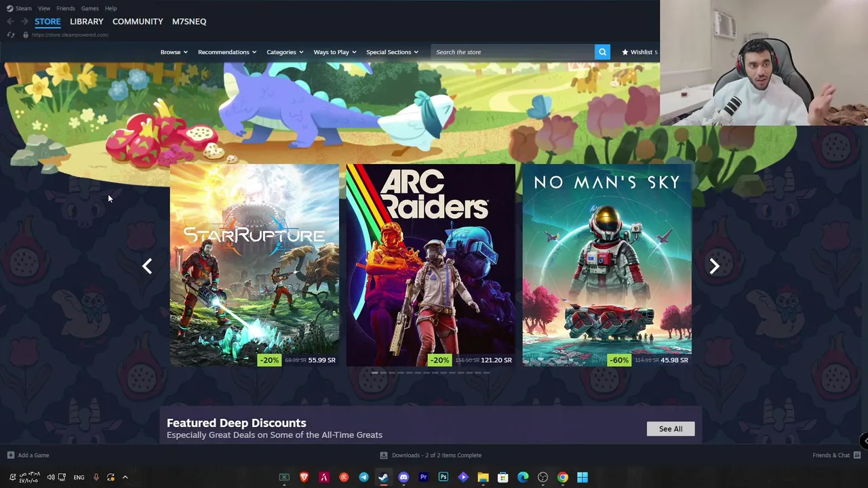Click the volume speaker tray icon
This screenshot has height=488, width=868.
coord(51,477)
